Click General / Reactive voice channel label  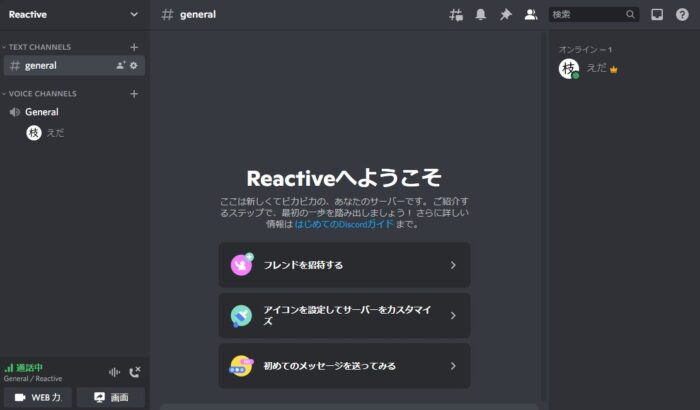click(x=33, y=379)
